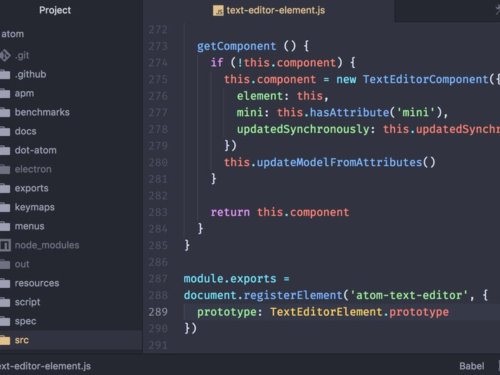Click the electron folder icon
Screen dimensions: 500x375
coord(5,169)
